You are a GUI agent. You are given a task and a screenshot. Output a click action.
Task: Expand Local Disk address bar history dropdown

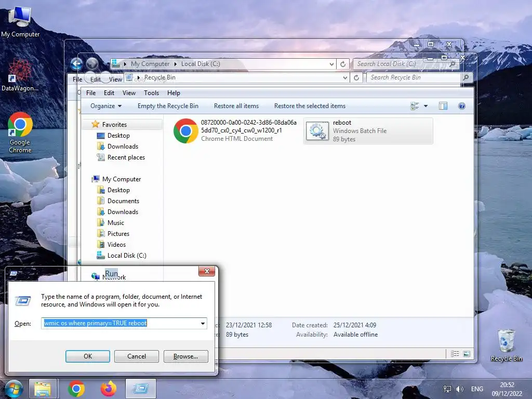tap(331, 64)
